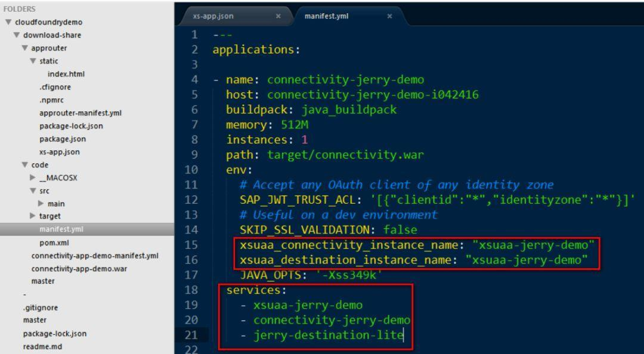644x354 pixels.
Task: Click 'target/connectivity.war' path value
Action: [x=345, y=155]
